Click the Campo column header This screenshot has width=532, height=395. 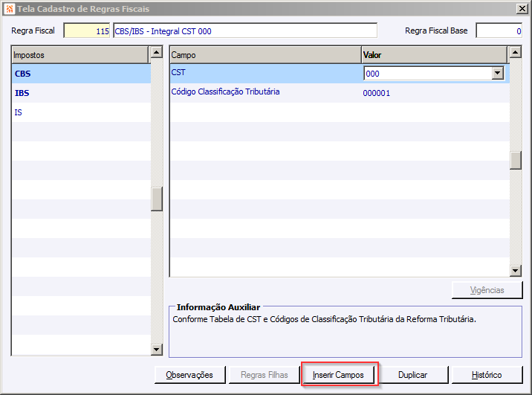266,55
